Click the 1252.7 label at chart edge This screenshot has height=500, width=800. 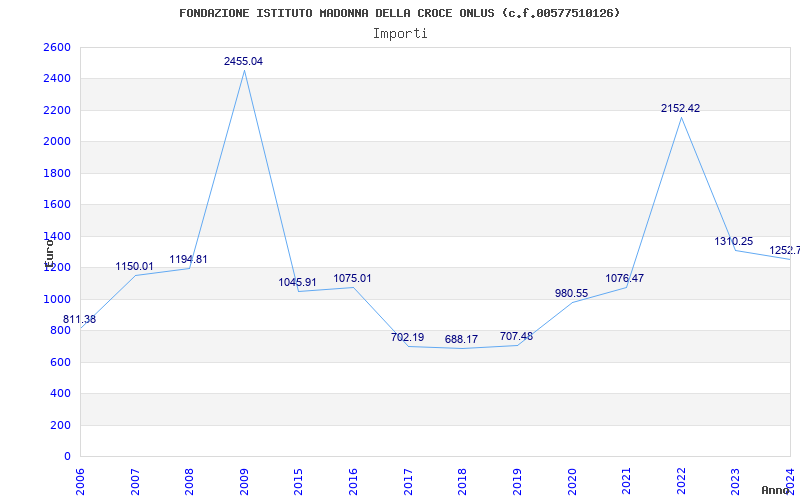click(x=785, y=250)
